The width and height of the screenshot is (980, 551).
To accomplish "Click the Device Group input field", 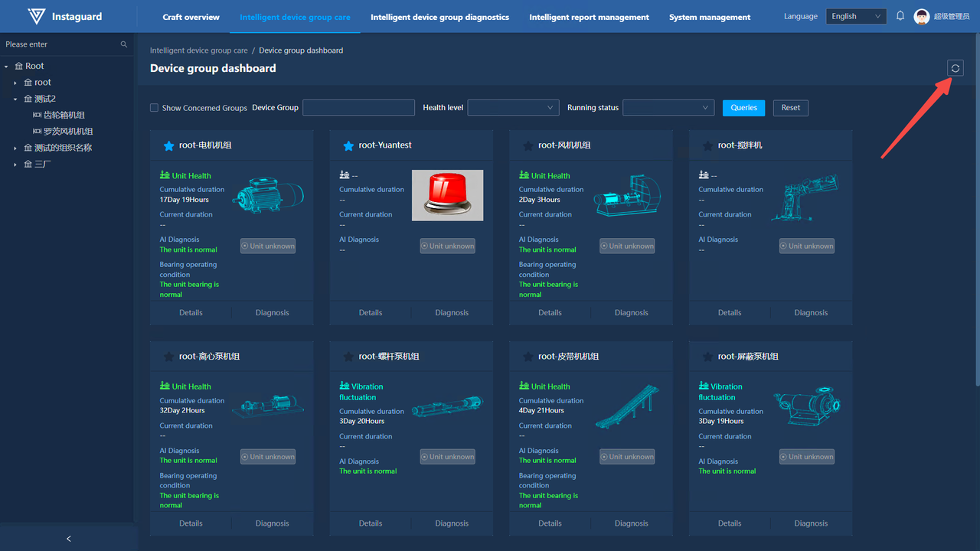I will [x=358, y=108].
